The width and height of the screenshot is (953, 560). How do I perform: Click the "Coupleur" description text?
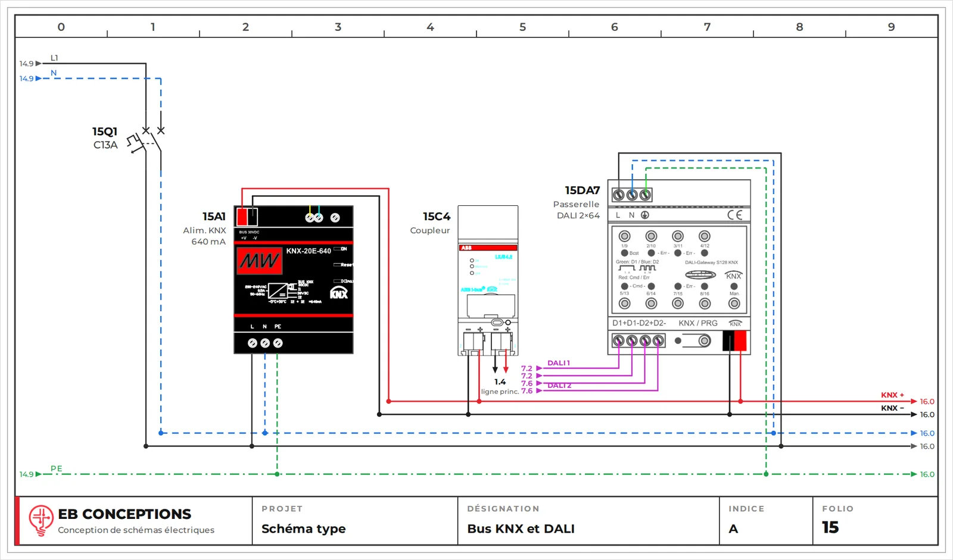(x=430, y=230)
